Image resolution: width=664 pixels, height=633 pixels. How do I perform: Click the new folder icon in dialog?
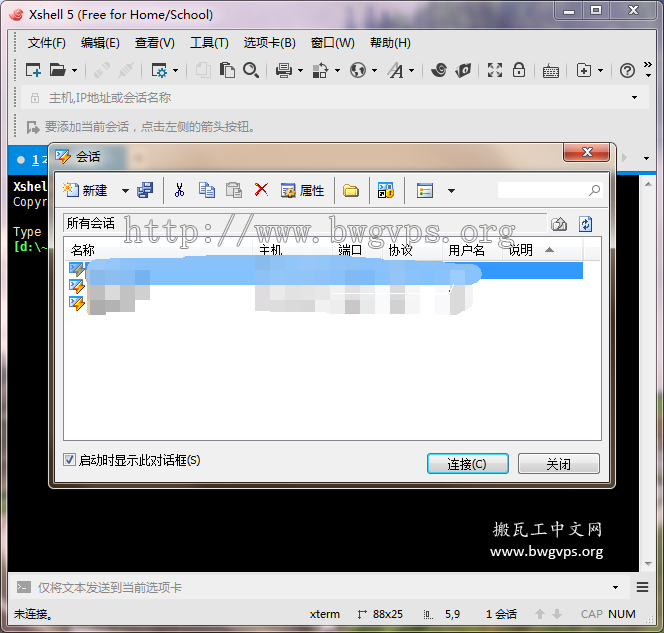(x=351, y=191)
